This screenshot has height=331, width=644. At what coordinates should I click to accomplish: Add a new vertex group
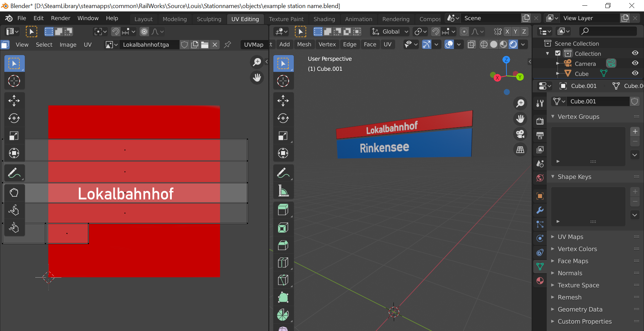point(635,132)
